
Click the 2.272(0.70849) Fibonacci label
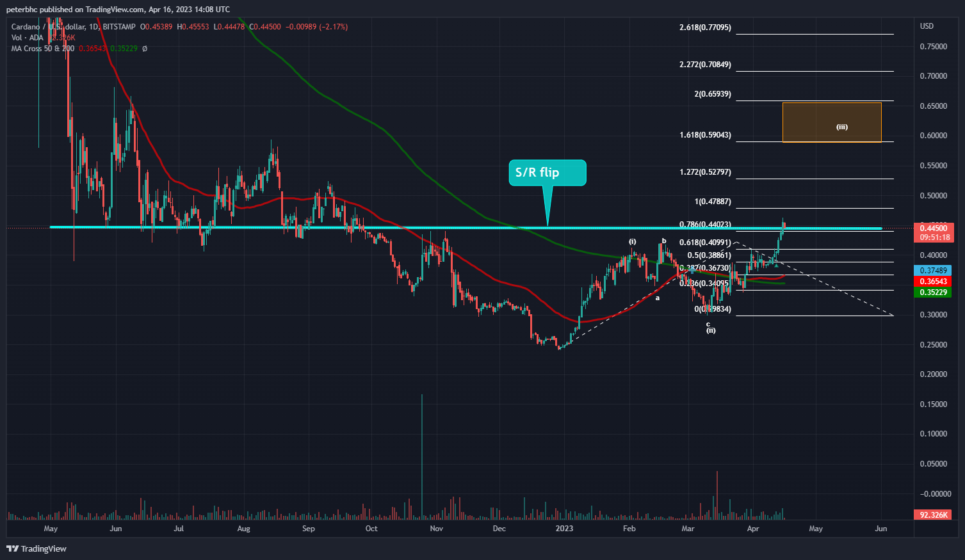tap(705, 65)
